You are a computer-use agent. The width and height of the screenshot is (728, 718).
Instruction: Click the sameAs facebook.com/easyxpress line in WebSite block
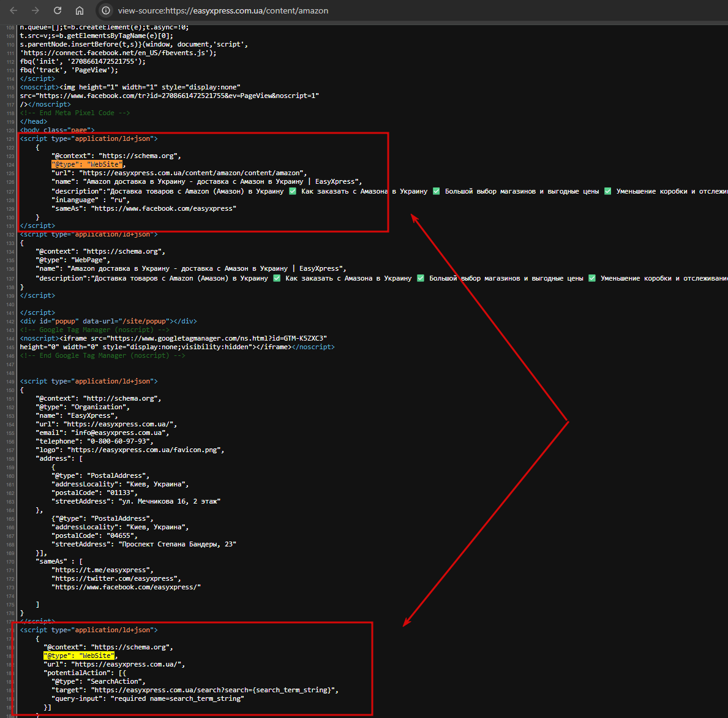[x=144, y=208]
